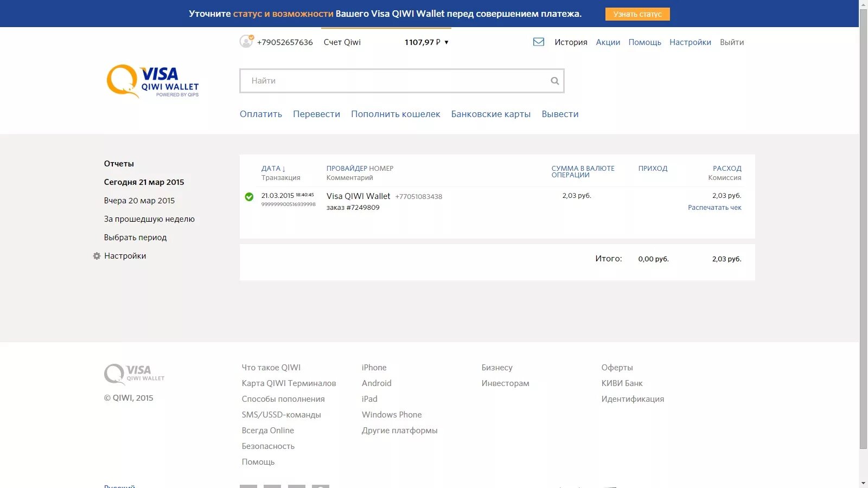Screen dimensions: 868x488
Task: Click the Visa QIWI Wallet header logo
Action: point(153,82)
